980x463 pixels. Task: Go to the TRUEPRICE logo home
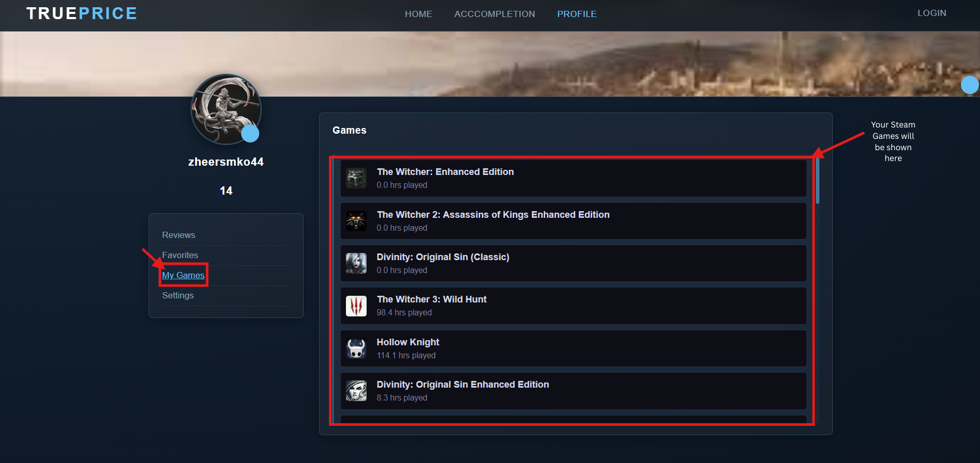pyautogui.click(x=82, y=13)
